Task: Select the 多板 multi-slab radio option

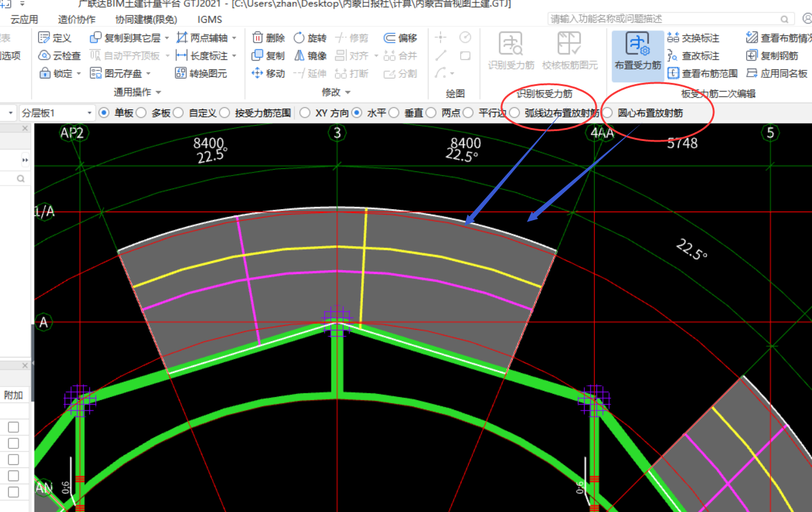Action: [140, 113]
